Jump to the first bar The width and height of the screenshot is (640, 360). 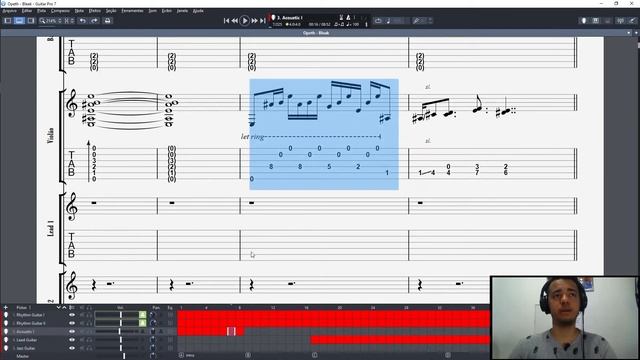click(x=227, y=20)
